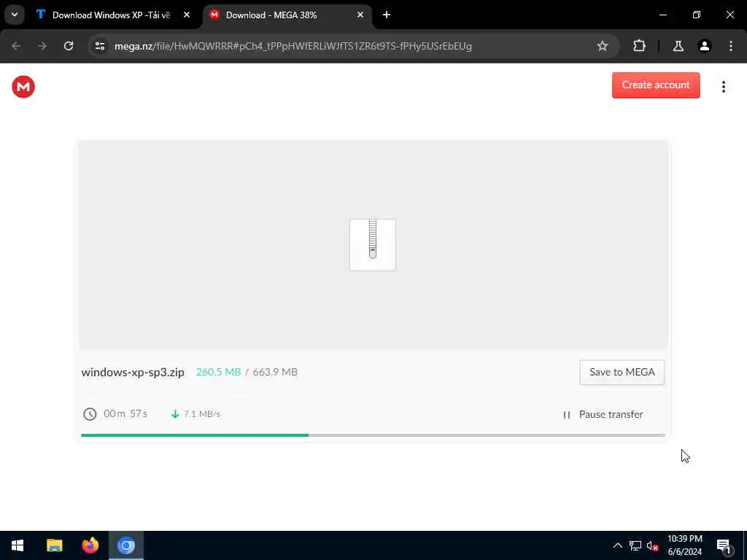Launch Firefox from the taskbar
747x560 pixels.
(x=90, y=545)
